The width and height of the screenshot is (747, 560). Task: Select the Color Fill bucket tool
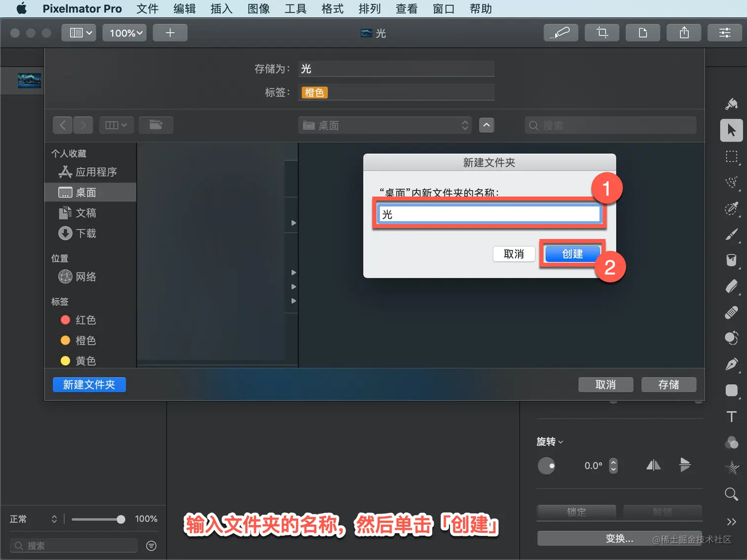[x=732, y=260]
